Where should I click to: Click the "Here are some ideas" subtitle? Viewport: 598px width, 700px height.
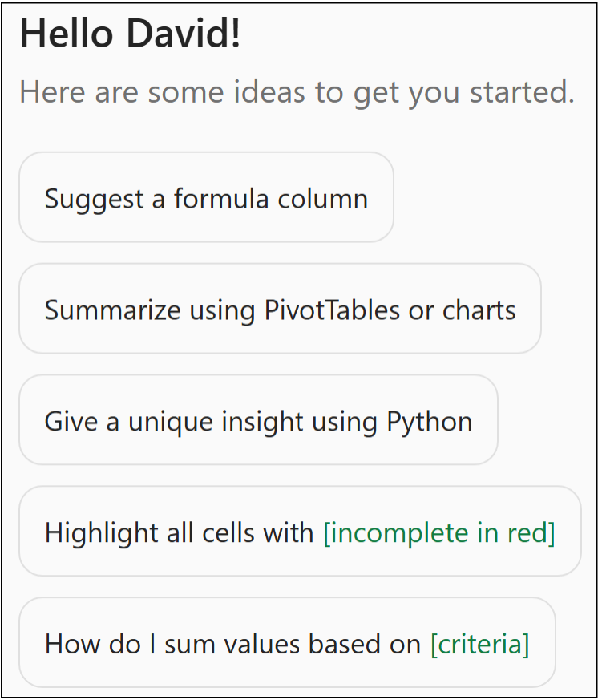pyautogui.click(x=297, y=92)
